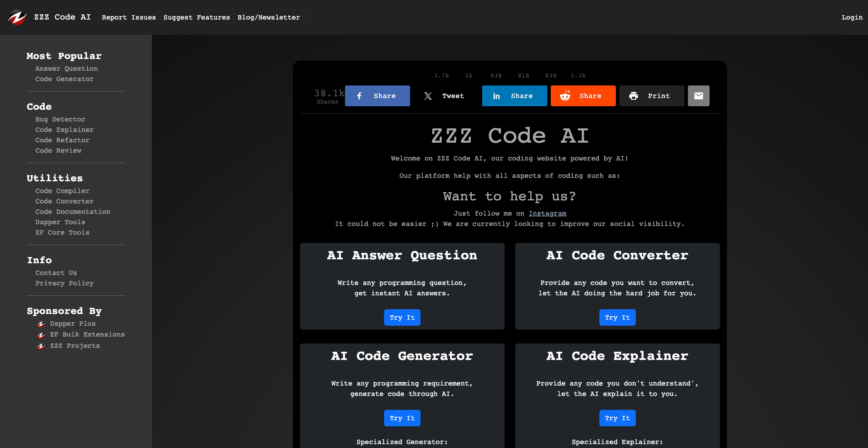The image size is (868, 448).
Task: Open Code Generator in the sidebar
Action: [65, 79]
